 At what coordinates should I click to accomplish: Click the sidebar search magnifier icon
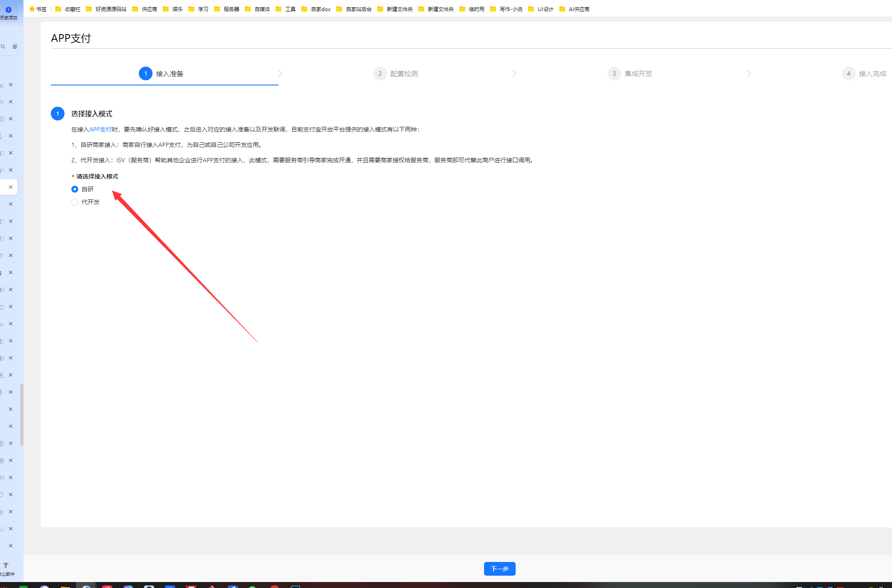click(x=3, y=47)
